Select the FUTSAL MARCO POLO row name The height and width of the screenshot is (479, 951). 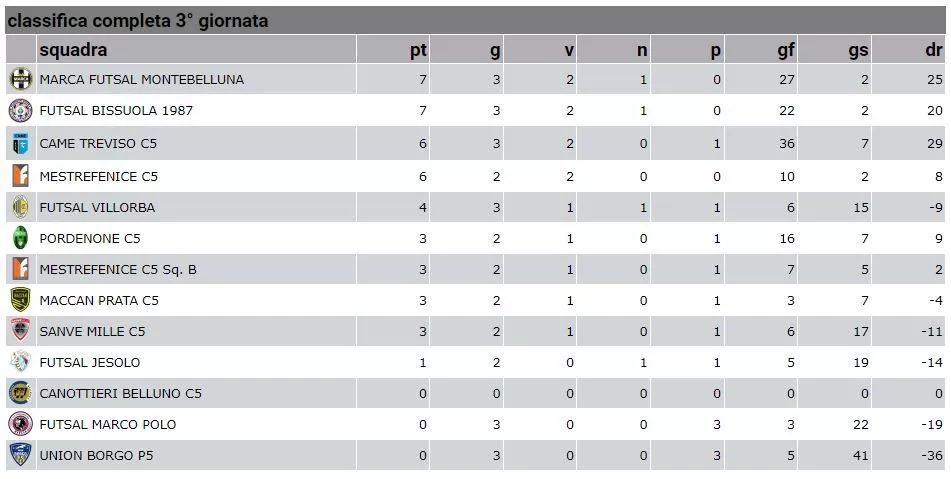click(108, 424)
